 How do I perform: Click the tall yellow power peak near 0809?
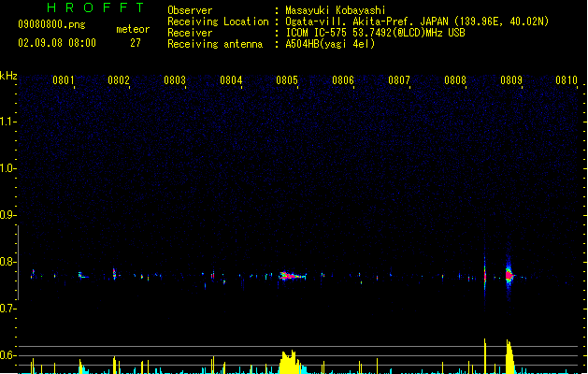click(x=509, y=356)
